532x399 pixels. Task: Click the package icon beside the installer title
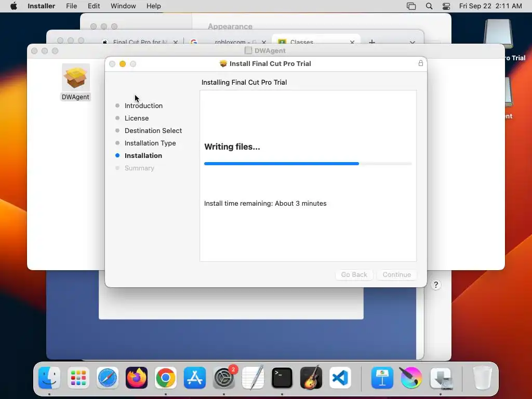pyautogui.click(x=223, y=63)
